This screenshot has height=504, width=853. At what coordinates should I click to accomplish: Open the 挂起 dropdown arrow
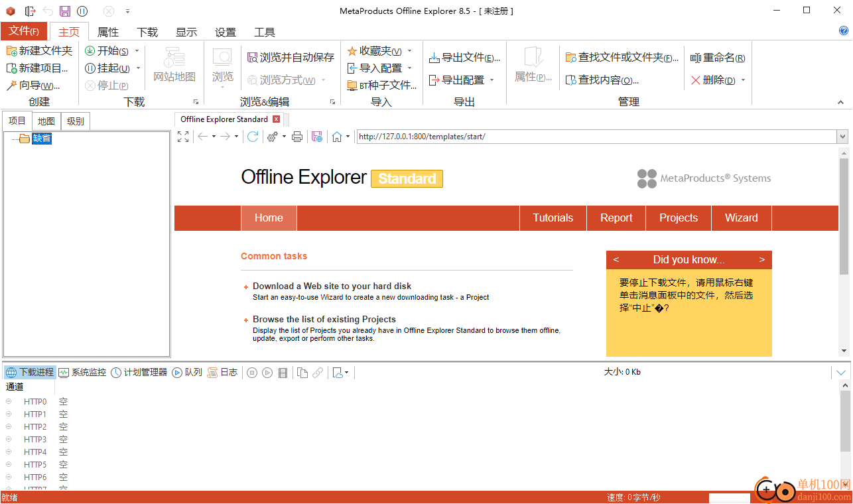138,68
